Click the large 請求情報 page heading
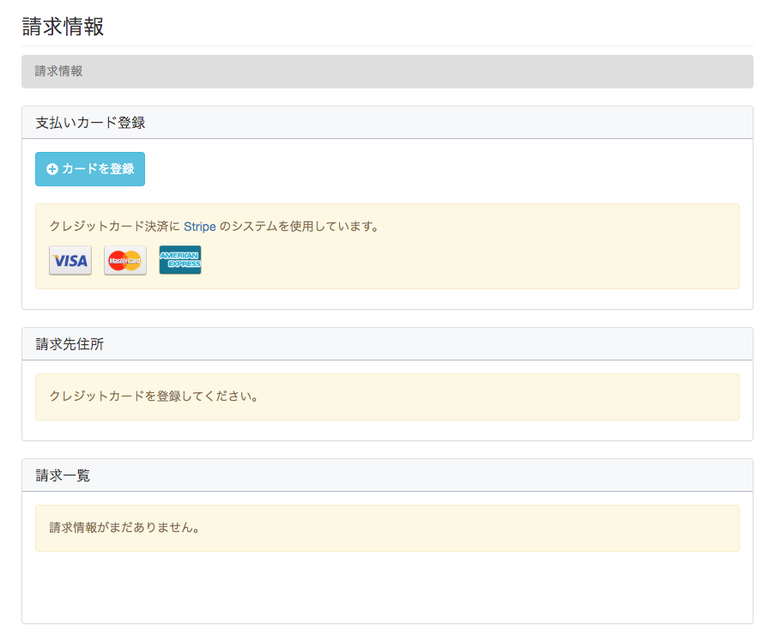775x642 pixels. click(x=63, y=27)
